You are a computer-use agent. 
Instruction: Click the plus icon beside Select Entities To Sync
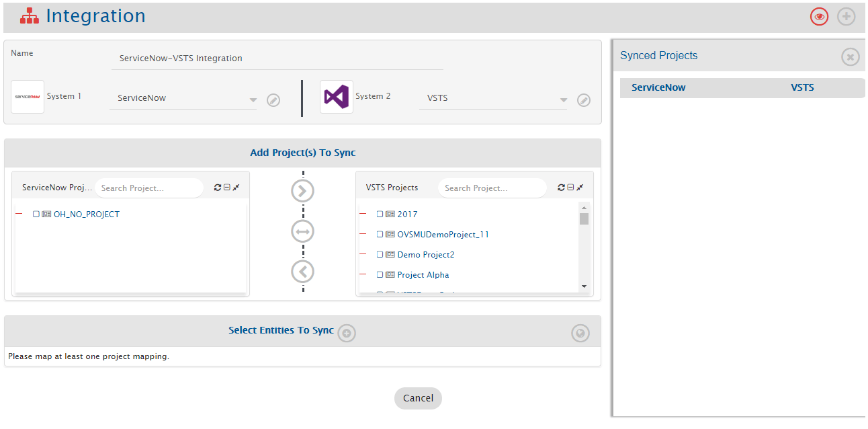(347, 333)
